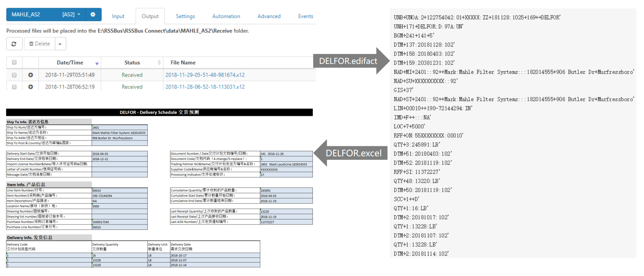Image resolution: width=644 pixels, height=276 pixels.
Task: Open the Advanced tab
Action: tap(269, 16)
